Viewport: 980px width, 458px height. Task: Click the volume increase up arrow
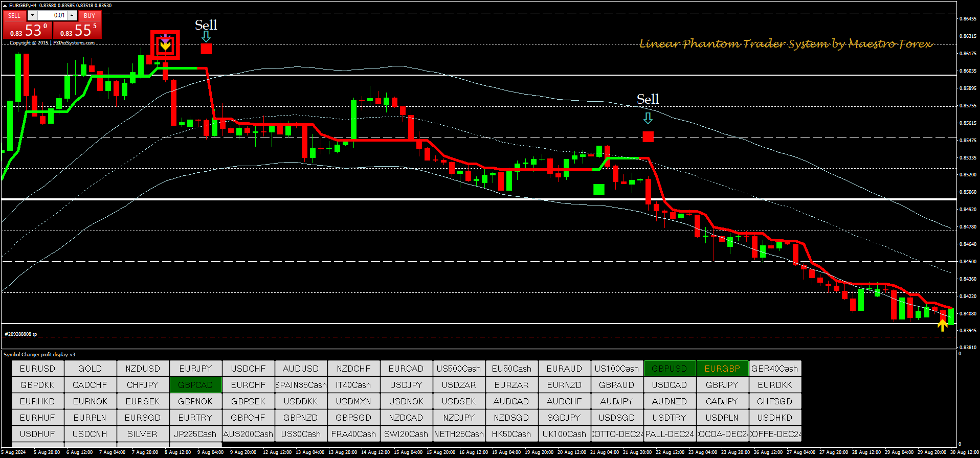click(72, 15)
